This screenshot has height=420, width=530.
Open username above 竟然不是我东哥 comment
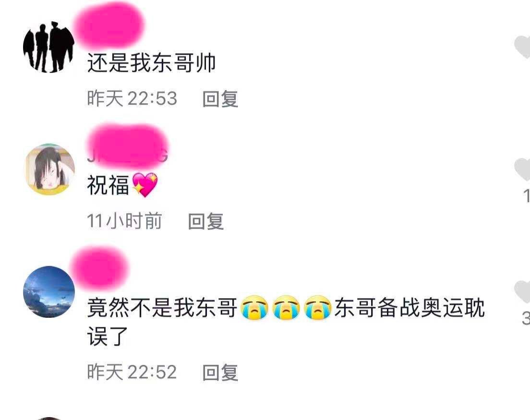point(100,268)
